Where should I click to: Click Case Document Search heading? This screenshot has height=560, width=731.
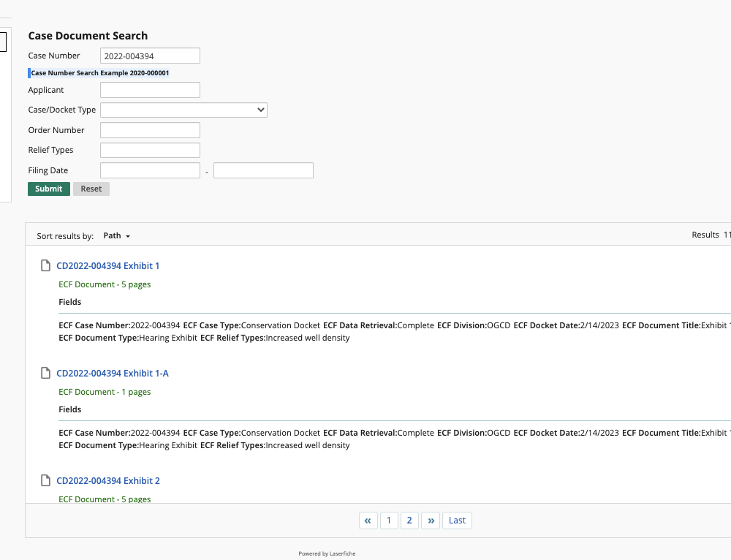tap(88, 36)
